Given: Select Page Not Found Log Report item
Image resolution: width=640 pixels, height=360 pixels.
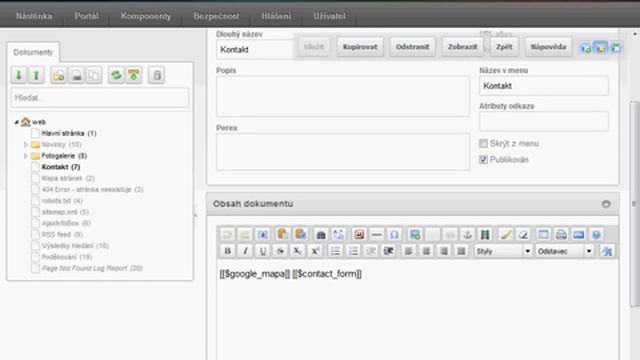Looking at the screenshot, I should coord(92,268).
